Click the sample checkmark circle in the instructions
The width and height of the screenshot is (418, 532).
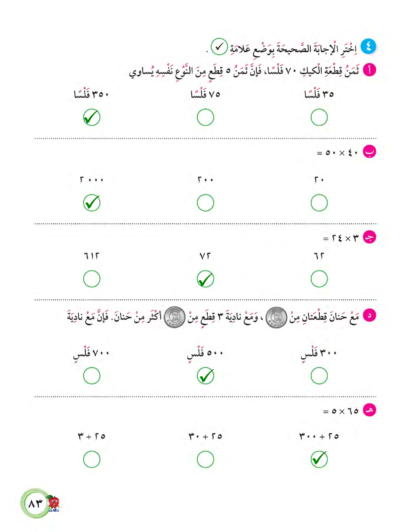219,47
